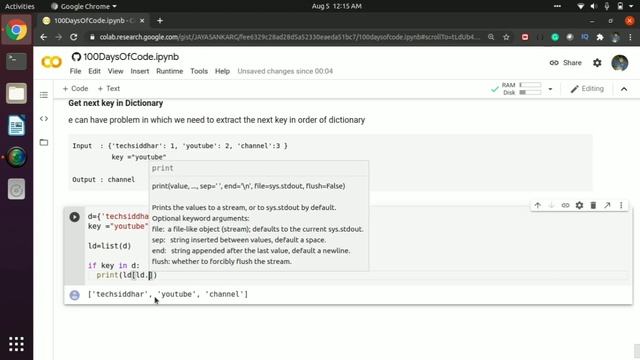The width and height of the screenshot is (640, 360).
Task: Add a new Code cell
Action: point(75,89)
